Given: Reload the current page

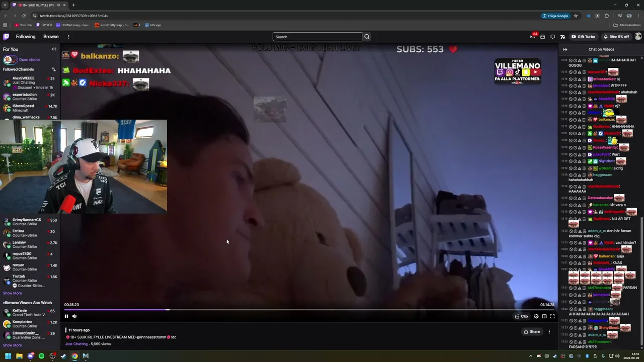Looking at the screenshot, I should 24,16.
